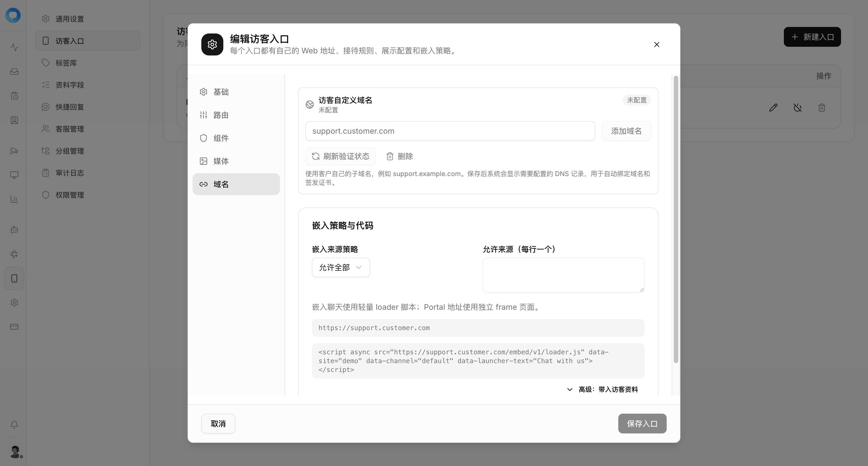
Task: Click the blue chat logo icon
Action: [x=13, y=15]
